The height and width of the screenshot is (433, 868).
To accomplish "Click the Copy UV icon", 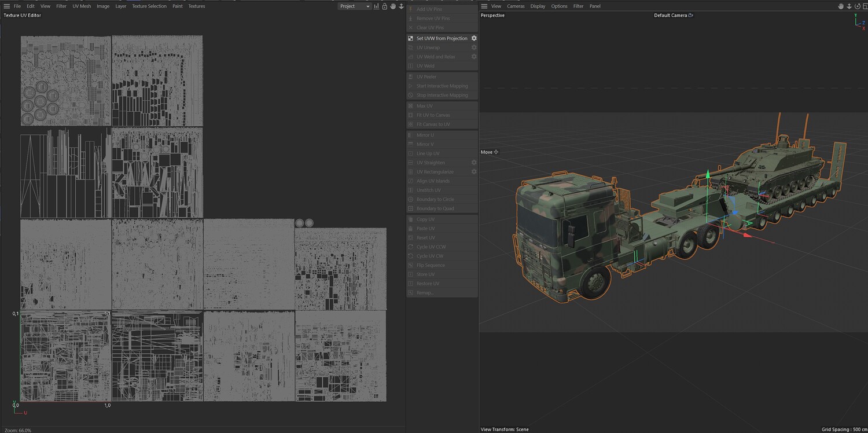I will (411, 219).
